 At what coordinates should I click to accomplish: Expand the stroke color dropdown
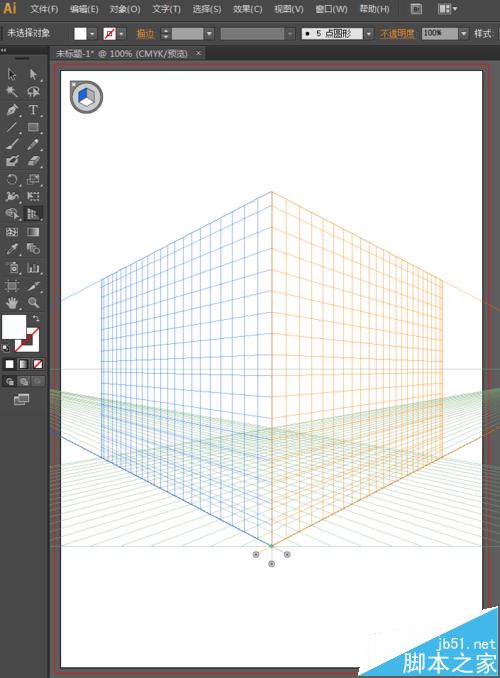click(122, 33)
